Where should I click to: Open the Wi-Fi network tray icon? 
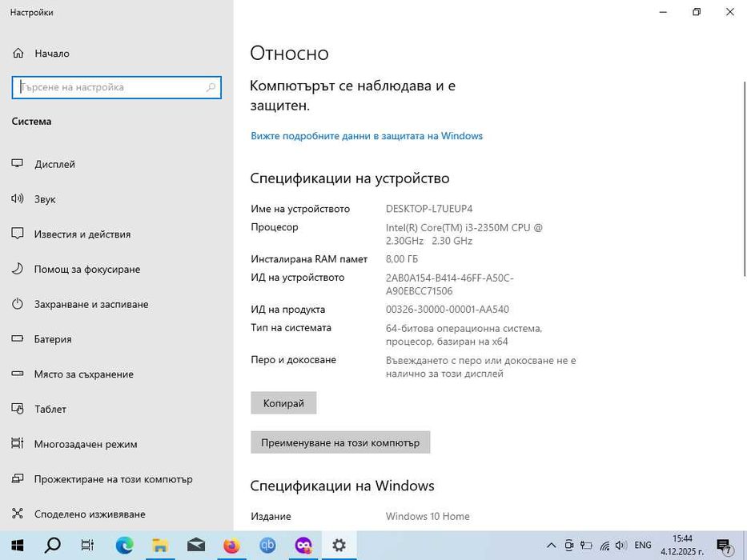(x=604, y=546)
